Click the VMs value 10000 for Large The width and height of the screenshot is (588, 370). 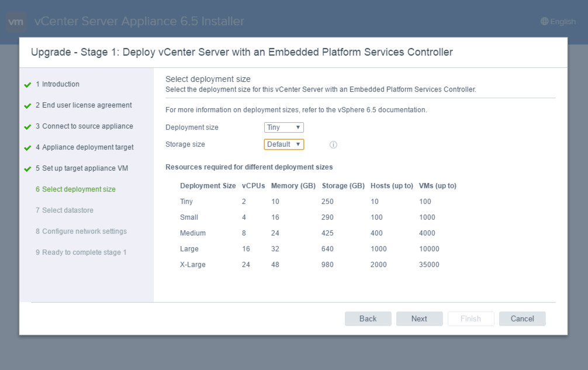[x=429, y=248]
